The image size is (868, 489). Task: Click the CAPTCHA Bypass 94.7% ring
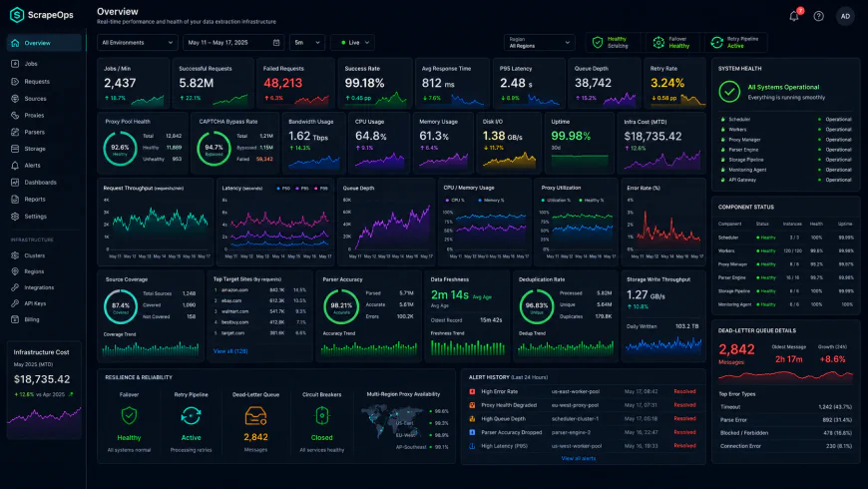[x=214, y=149]
